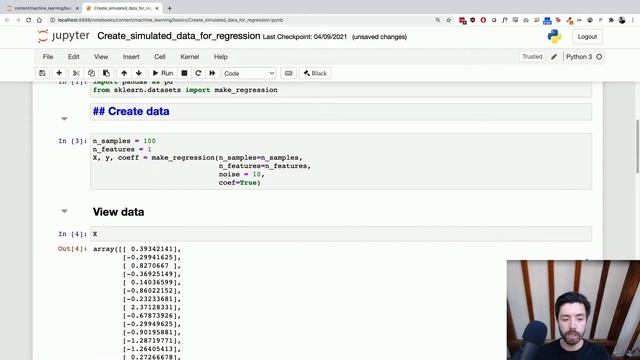Click the pencil edit-mode icon
Viewport: 640px width, 360px height.
click(554, 57)
